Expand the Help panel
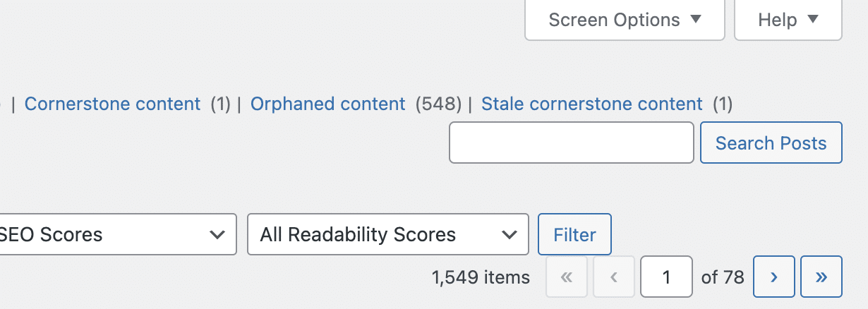Screen dimensions: 868x309 point(788,20)
